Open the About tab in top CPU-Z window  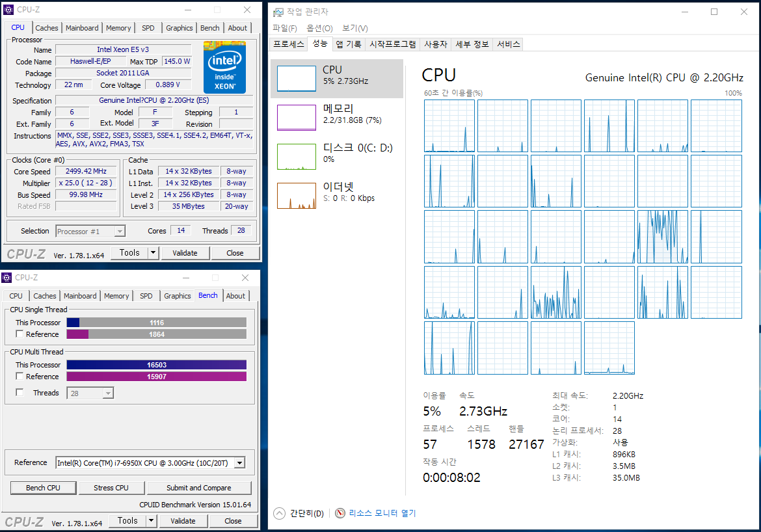237,28
